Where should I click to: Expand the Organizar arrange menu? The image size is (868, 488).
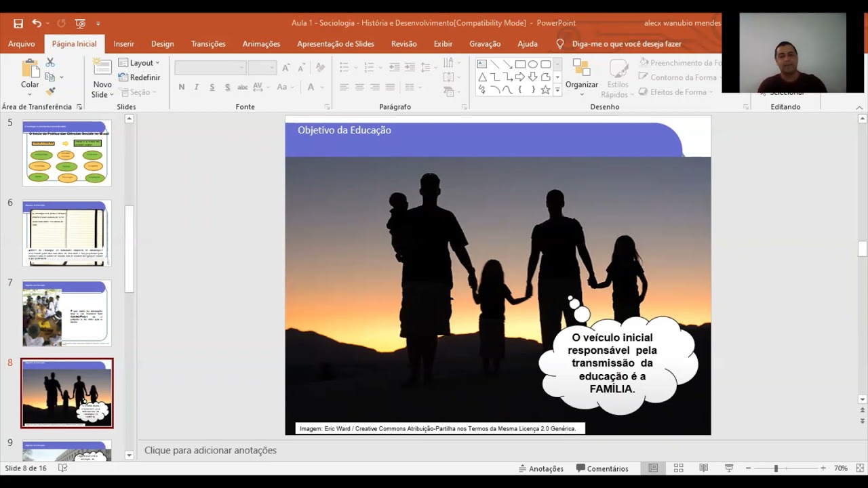(582, 78)
